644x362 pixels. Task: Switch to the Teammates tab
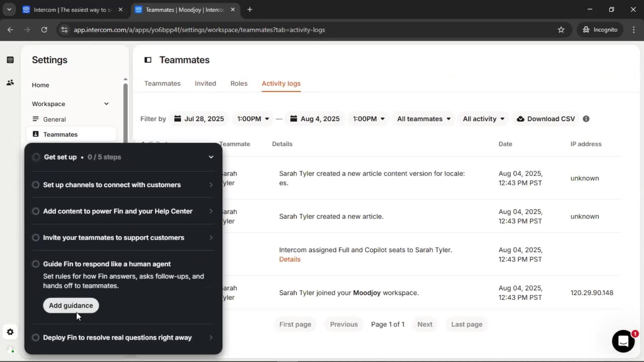[162, 83]
